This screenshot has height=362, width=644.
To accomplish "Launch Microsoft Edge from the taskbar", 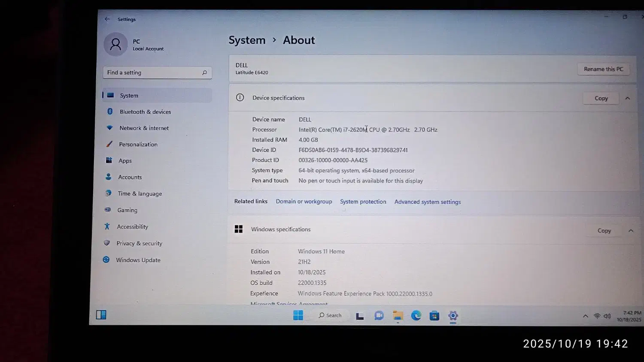I will coord(416,316).
